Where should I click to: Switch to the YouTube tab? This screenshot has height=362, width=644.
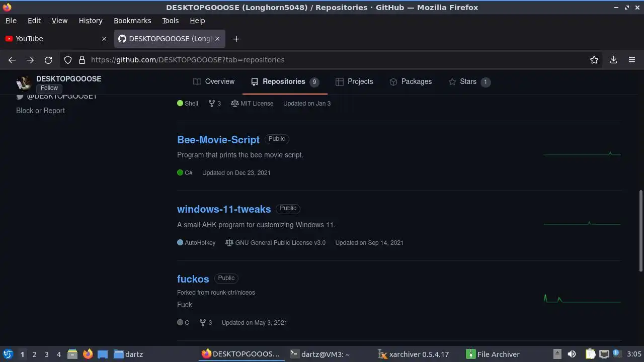tap(55, 39)
